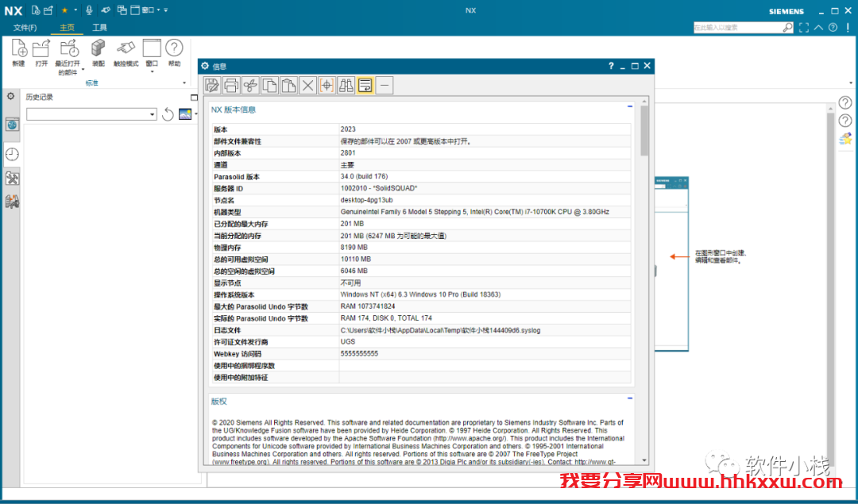The image size is (858, 504).
Task: Click the star role icon in right sidebar
Action: click(x=845, y=139)
